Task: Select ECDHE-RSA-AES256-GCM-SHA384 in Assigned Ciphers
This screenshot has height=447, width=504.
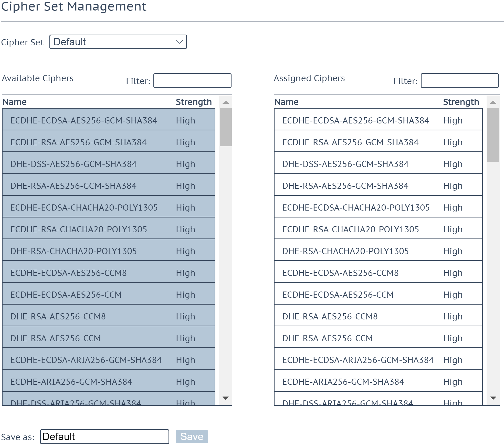Action: point(378,141)
